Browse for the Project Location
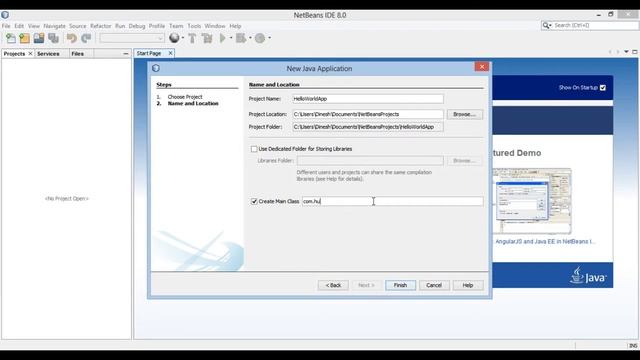Image resolution: width=640 pixels, height=360 pixels. [464, 114]
